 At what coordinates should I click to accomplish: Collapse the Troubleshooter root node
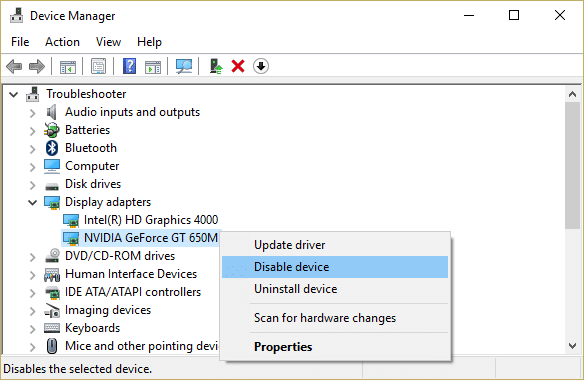(x=14, y=95)
